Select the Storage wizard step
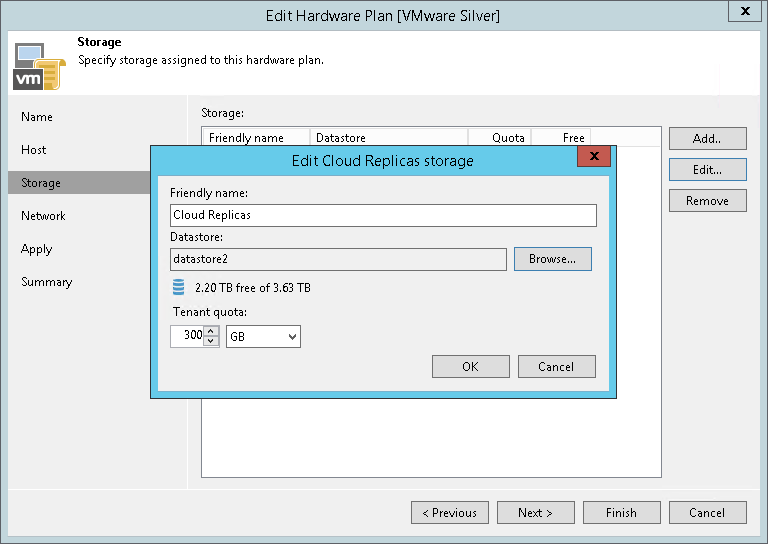768x544 pixels. [79, 183]
